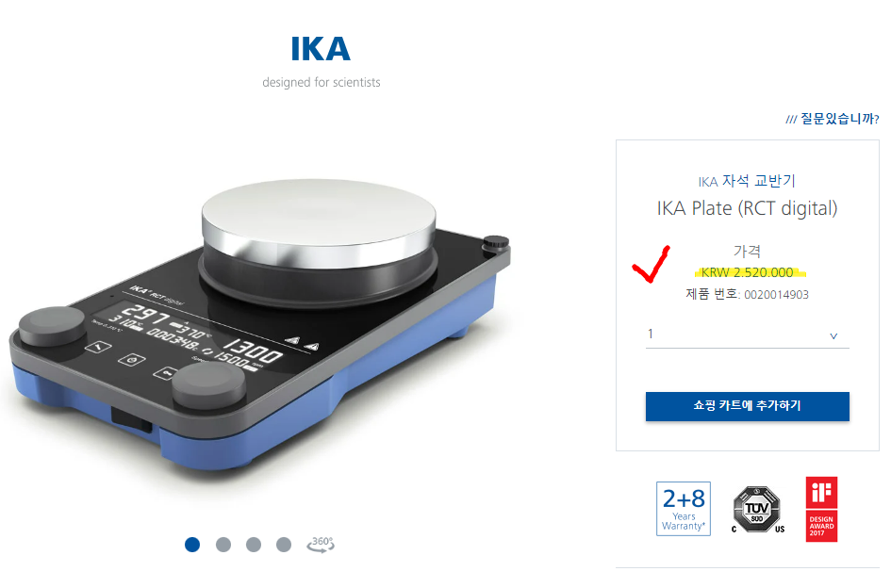Click the highlighted KRW 2.520.000 price
This screenshot has height=588, width=891.
(748, 272)
